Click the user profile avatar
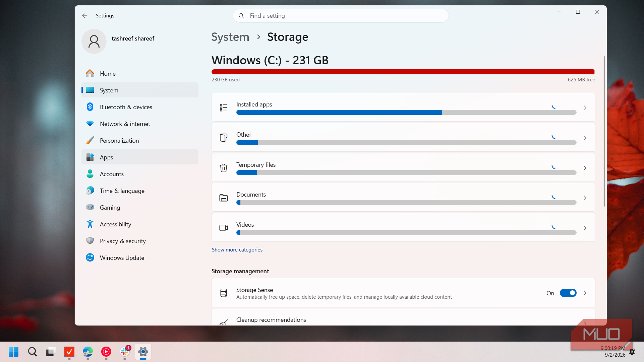Screen dimensions: 644x362 tap(94, 41)
